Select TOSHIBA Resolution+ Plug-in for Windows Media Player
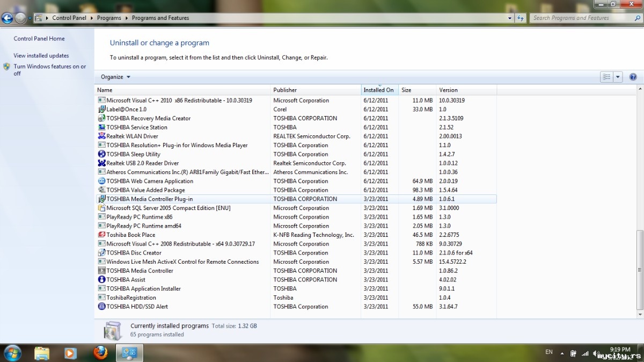The image size is (644, 362). pyautogui.click(x=296, y=145)
